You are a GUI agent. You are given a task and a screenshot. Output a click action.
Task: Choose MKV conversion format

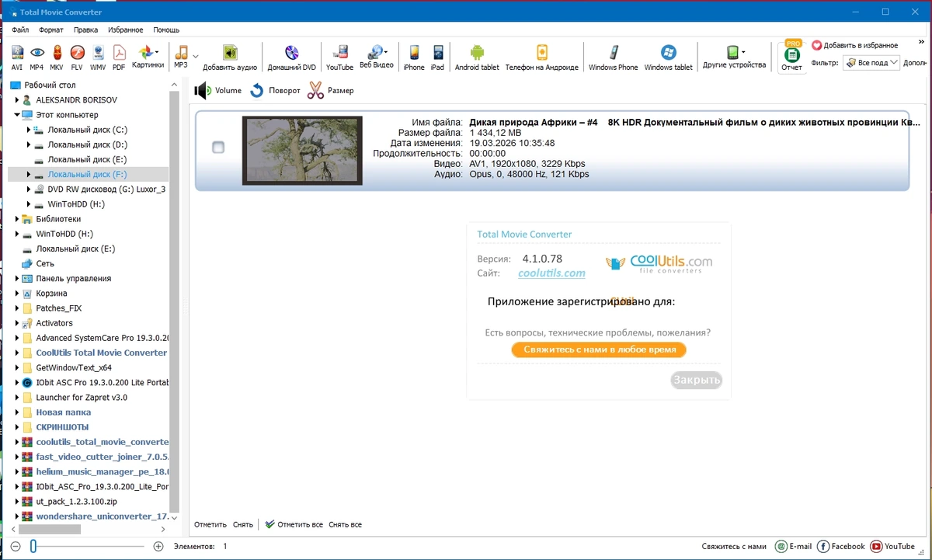(57, 57)
